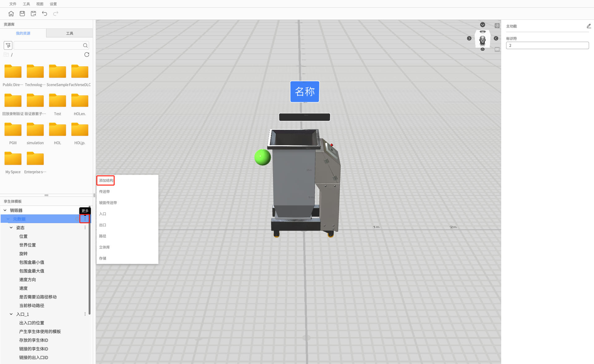Click the 标识符 input field

coord(547,45)
